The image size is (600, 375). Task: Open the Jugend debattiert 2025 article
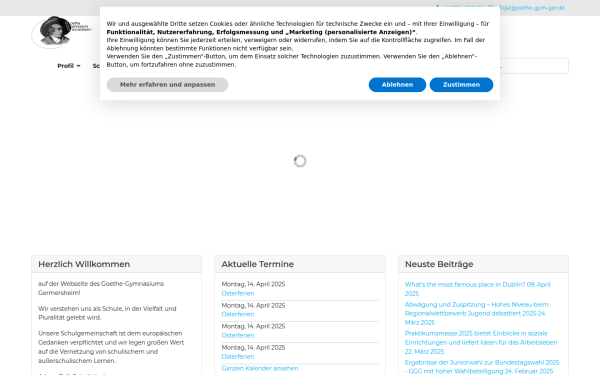tap(477, 313)
